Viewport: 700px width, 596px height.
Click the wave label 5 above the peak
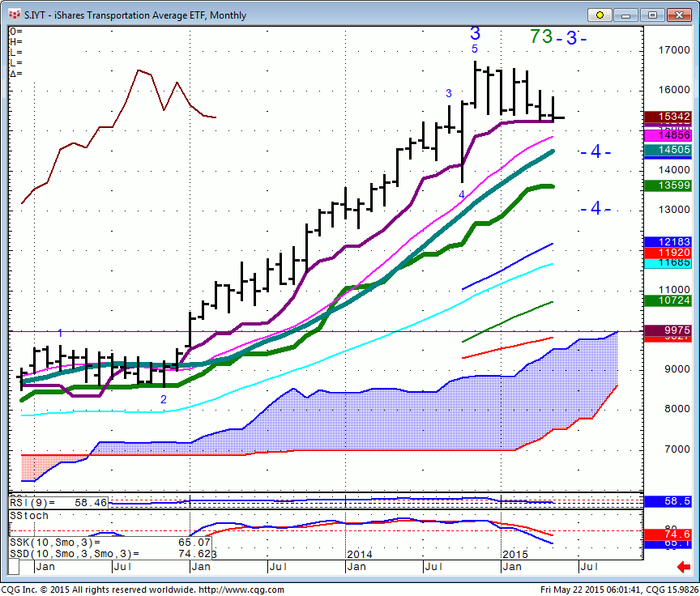(x=475, y=49)
